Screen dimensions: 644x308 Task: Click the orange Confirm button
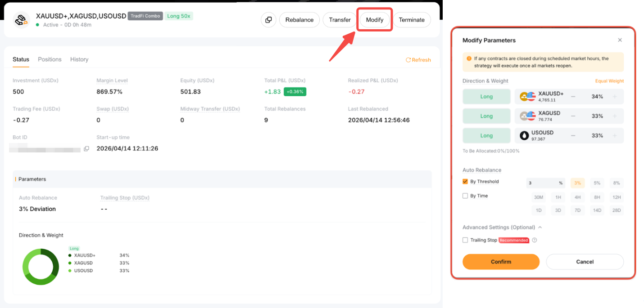[501, 262]
